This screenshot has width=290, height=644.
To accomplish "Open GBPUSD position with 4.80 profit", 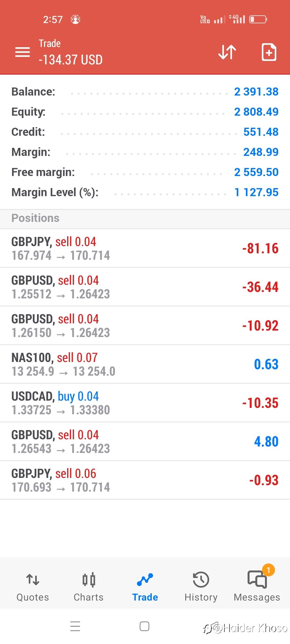I will point(145,441).
